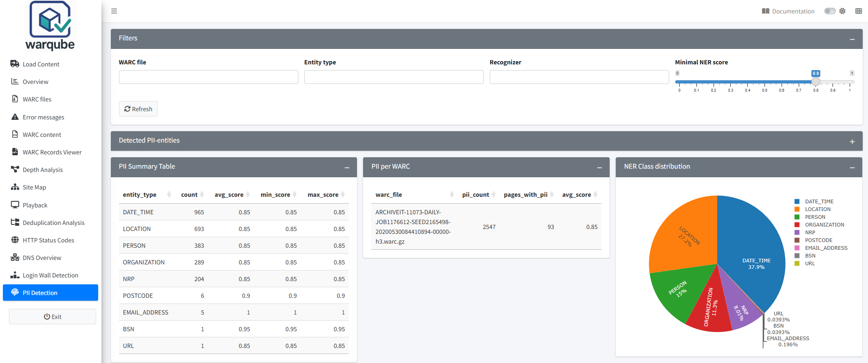Screen dimensions: 868x363
Task: Click the Load Content truck icon
Action: [15, 64]
